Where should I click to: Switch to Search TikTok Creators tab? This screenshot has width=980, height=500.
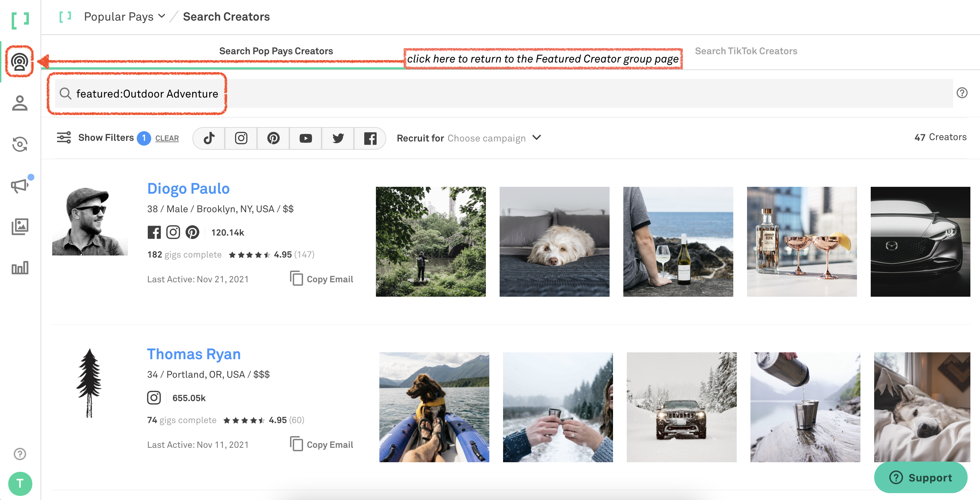(x=746, y=50)
